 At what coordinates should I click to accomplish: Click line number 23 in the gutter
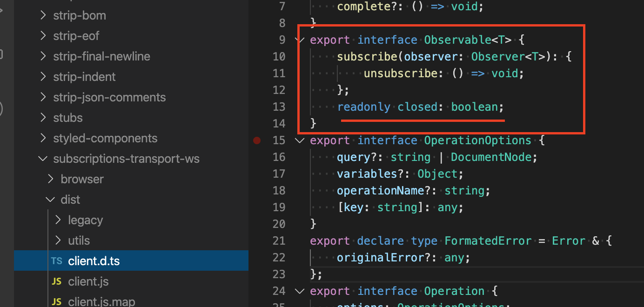click(279, 274)
